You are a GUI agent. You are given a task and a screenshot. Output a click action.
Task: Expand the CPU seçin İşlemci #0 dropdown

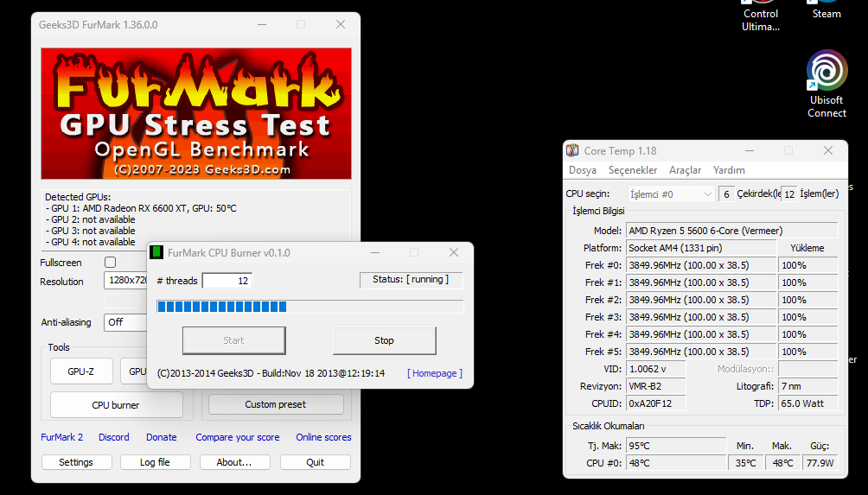click(x=671, y=194)
